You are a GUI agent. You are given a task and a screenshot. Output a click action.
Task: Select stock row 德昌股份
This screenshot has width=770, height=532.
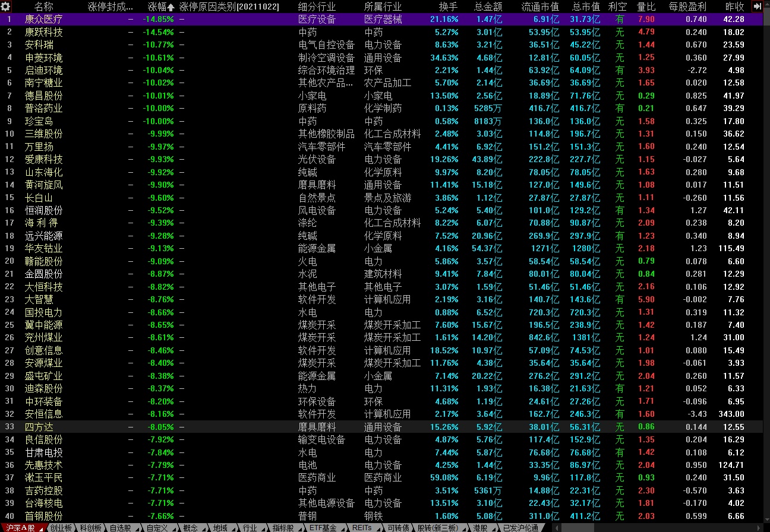click(x=381, y=96)
